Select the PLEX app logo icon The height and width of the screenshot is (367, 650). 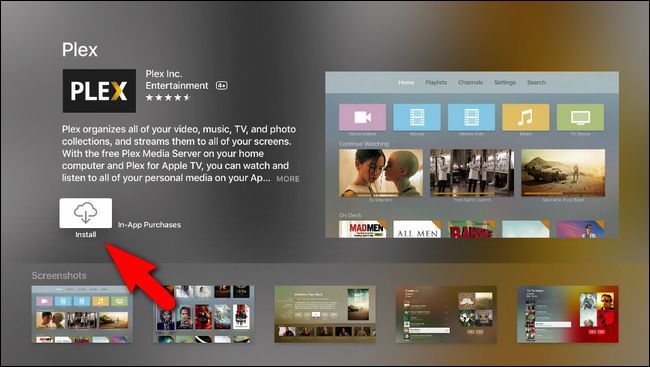click(x=99, y=91)
